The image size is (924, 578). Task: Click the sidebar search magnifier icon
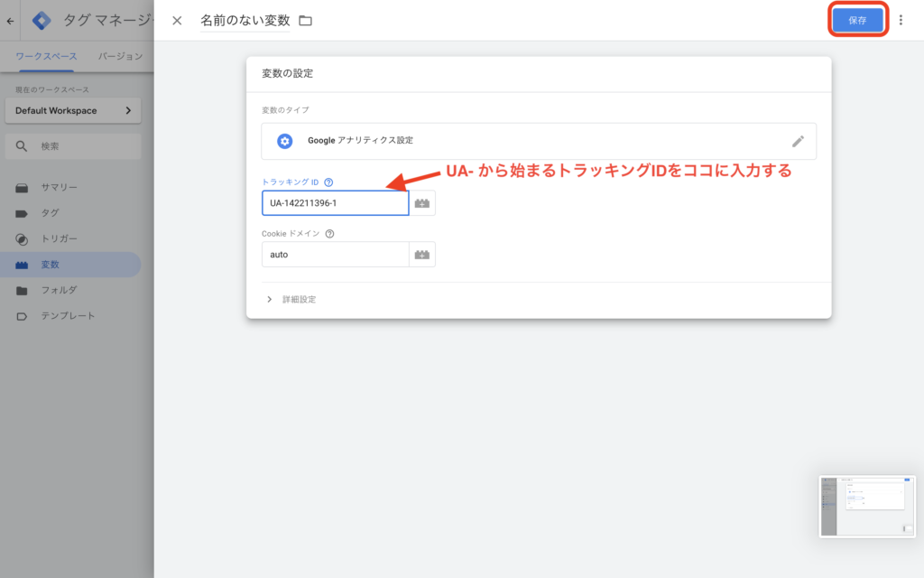pyautogui.click(x=22, y=146)
